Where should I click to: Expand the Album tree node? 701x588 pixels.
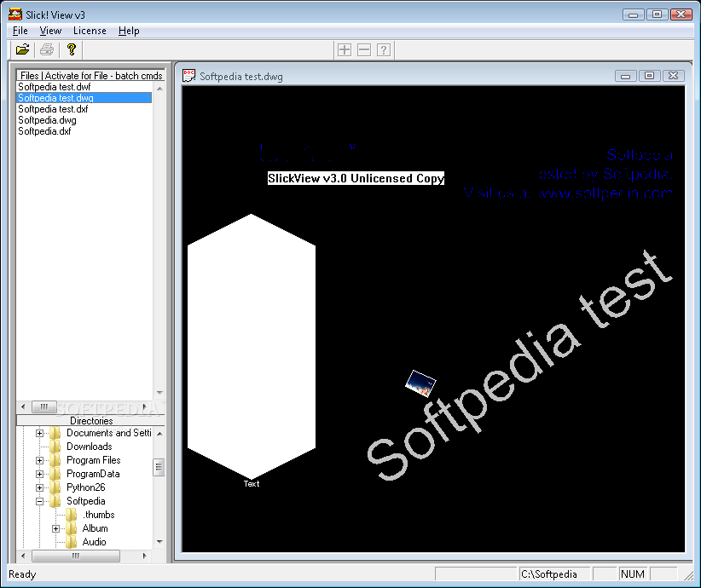pos(55,528)
